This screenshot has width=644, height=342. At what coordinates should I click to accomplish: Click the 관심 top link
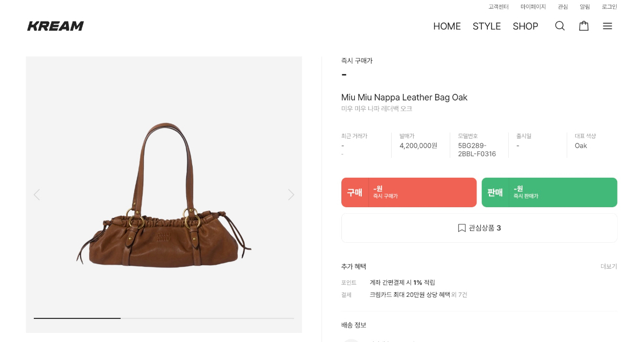(563, 7)
